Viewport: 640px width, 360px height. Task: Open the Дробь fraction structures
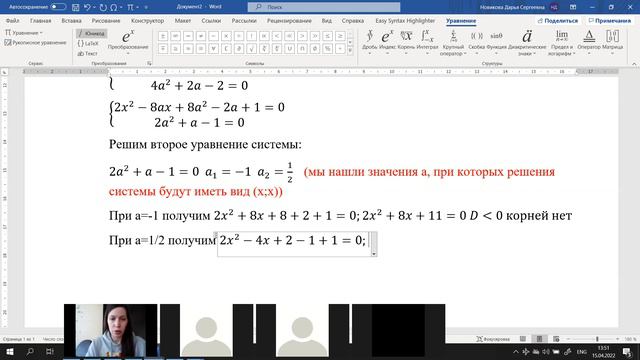[x=369, y=42]
